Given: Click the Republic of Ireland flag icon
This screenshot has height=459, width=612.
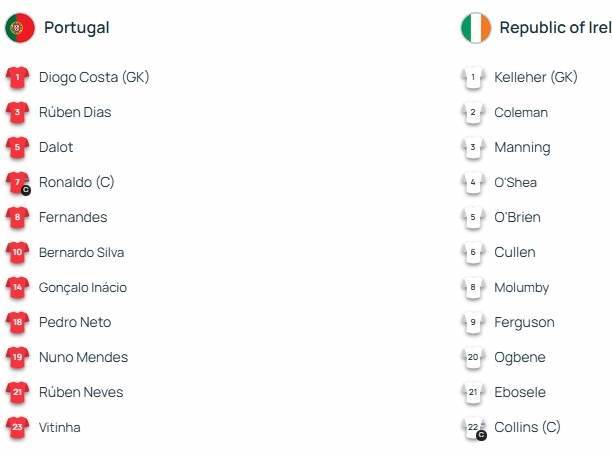Looking at the screenshot, I should click(476, 28).
